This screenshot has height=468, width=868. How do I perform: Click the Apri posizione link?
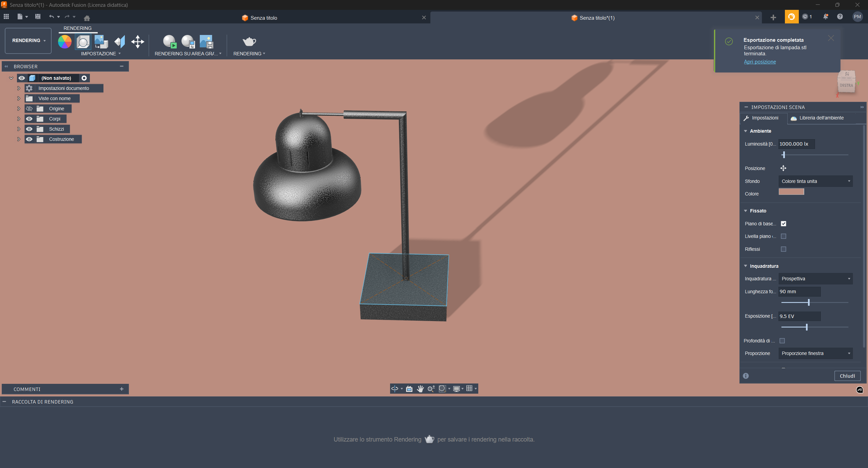click(x=759, y=62)
